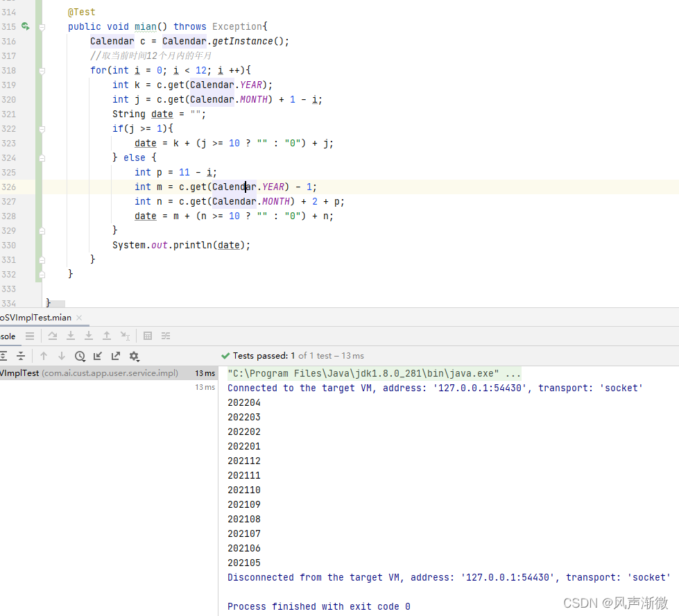Click console output line 202201
Screen dimensions: 679x616
pos(244,446)
